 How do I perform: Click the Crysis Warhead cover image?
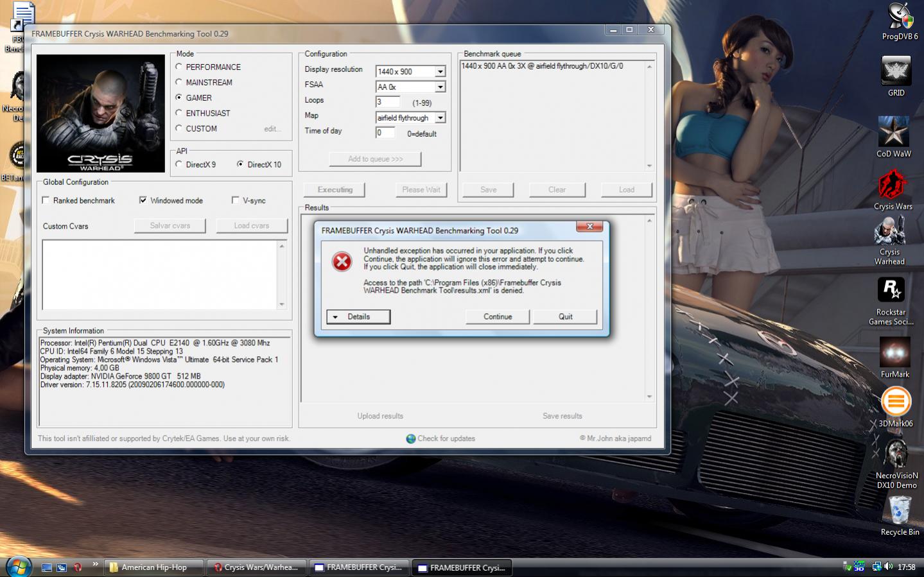coord(101,114)
